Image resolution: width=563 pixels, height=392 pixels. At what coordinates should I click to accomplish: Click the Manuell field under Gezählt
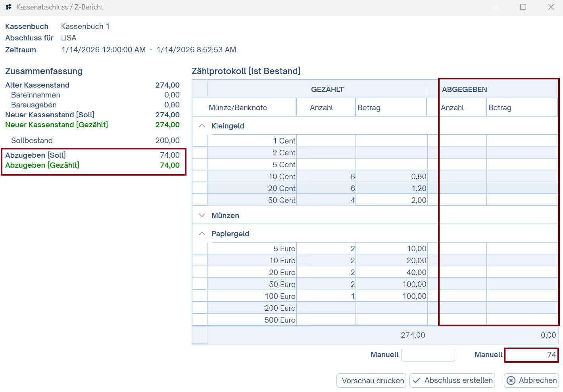[x=428, y=355]
